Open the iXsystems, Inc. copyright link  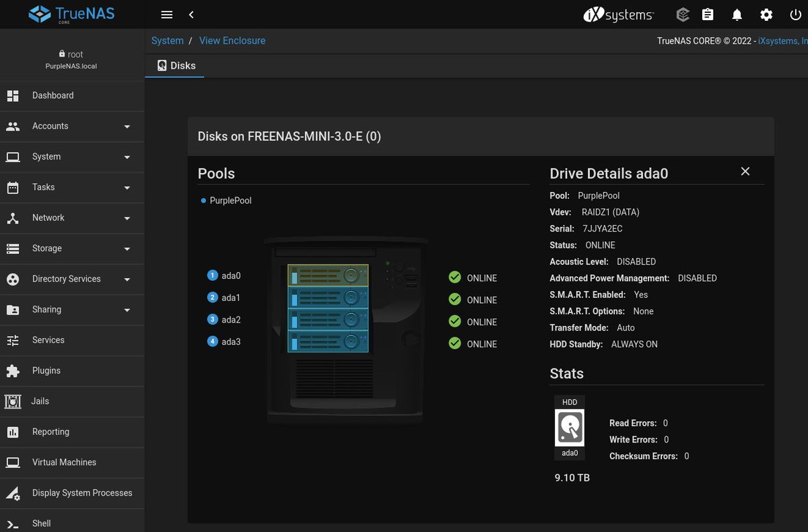click(x=782, y=41)
